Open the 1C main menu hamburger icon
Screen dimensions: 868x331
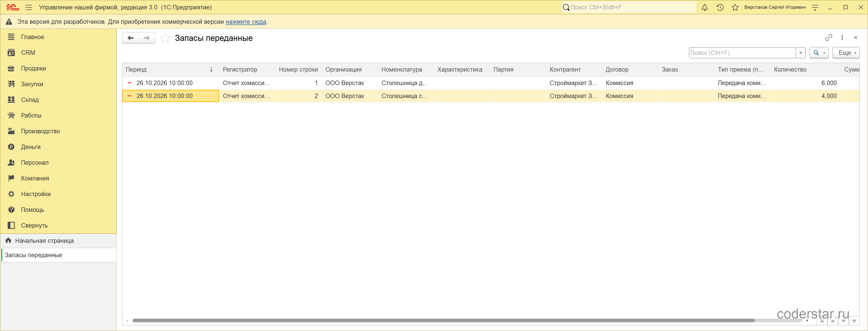click(29, 7)
